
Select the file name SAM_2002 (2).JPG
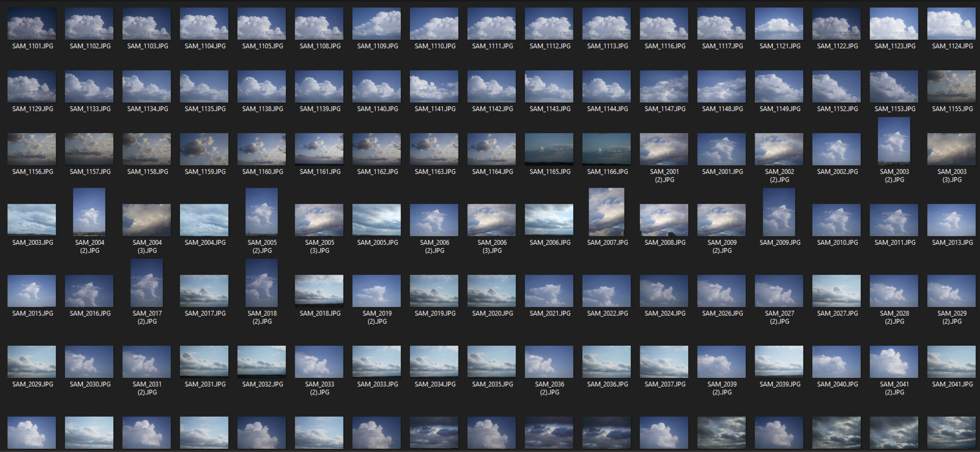[x=780, y=176]
